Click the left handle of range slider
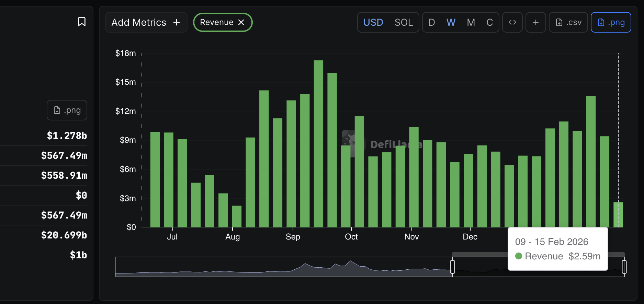 pos(452,267)
